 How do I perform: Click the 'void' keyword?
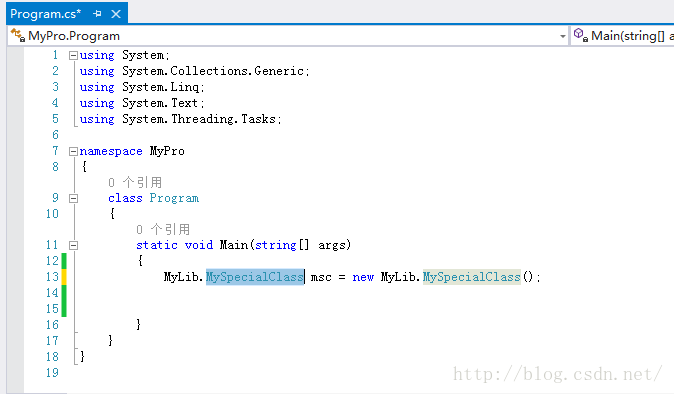[x=199, y=245]
